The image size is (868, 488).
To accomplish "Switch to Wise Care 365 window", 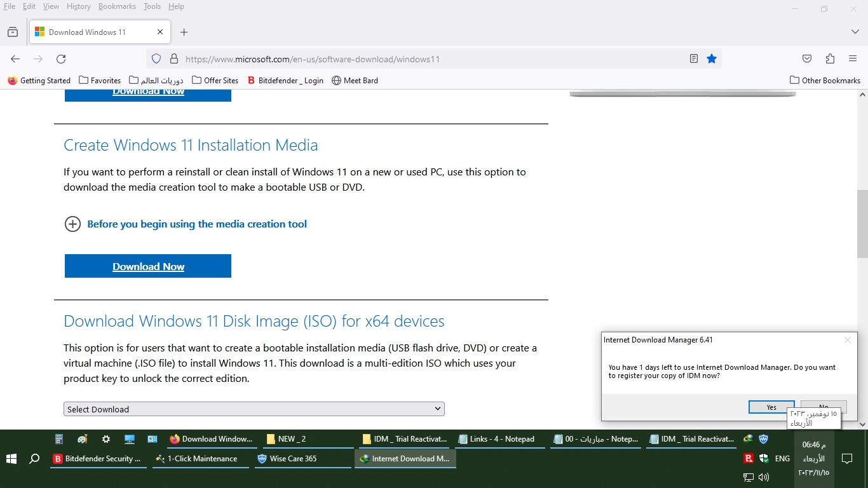I will (302, 459).
